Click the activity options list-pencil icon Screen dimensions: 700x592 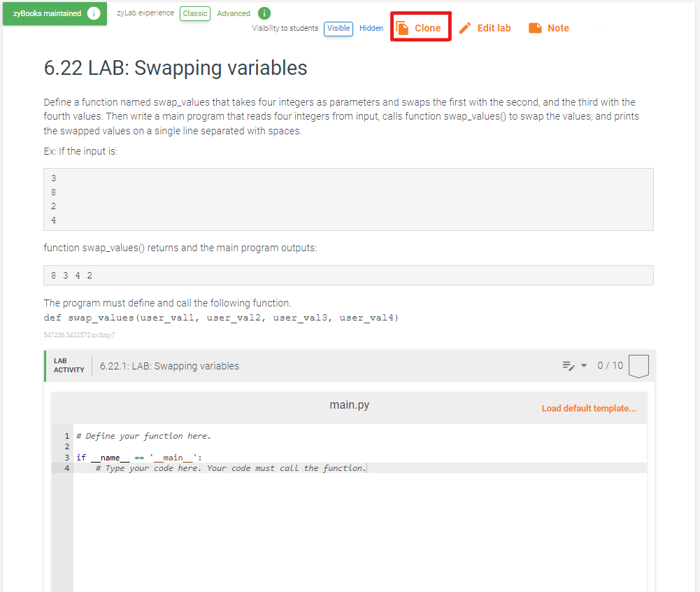coord(568,365)
